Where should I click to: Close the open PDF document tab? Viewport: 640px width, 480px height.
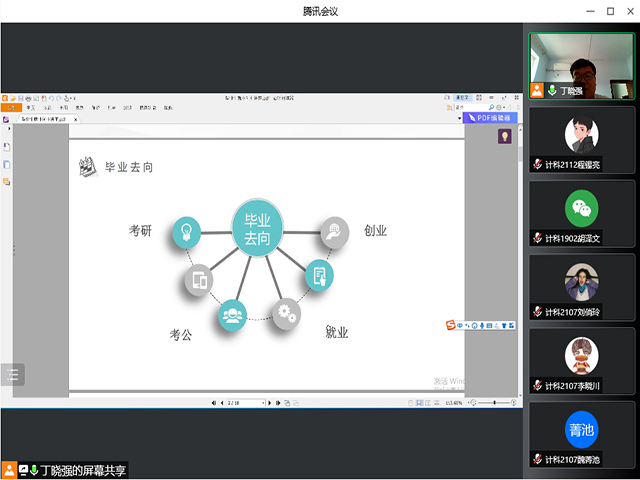pyautogui.click(x=76, y=119)
